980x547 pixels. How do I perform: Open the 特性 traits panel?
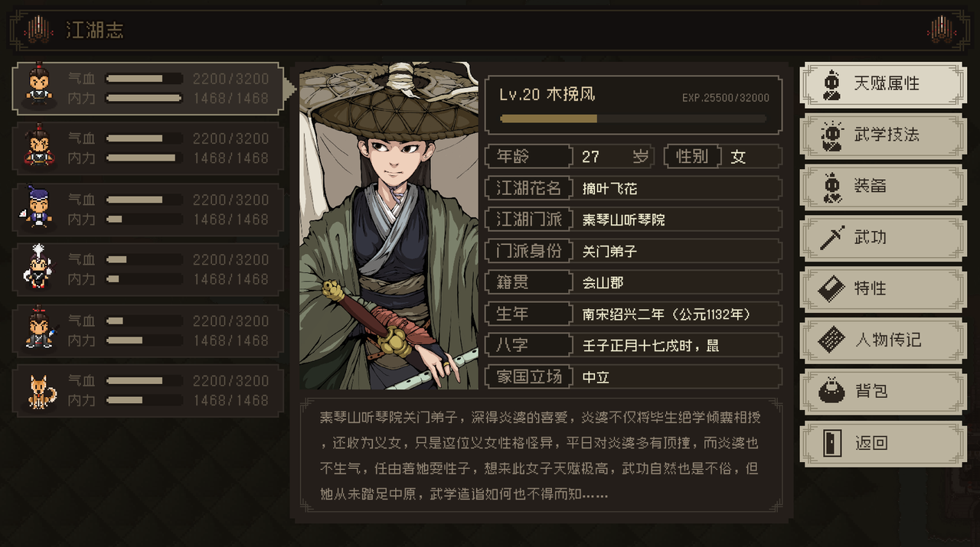[883, 288]
